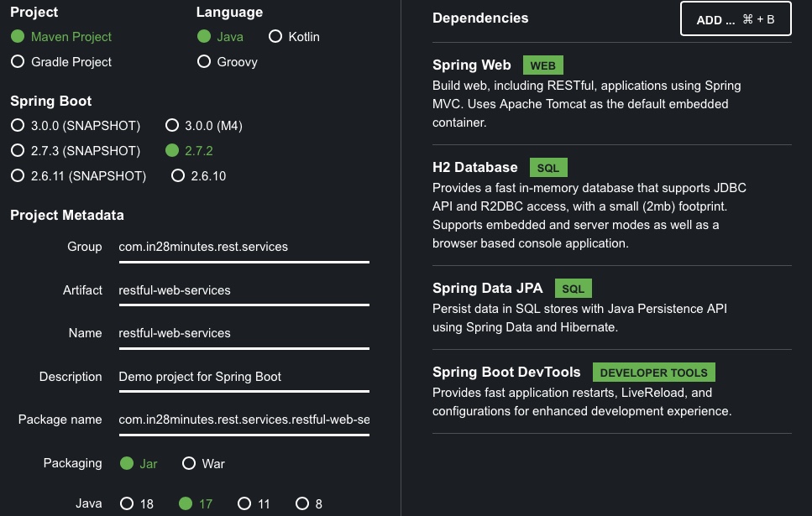Select Spring Boot 3.0.0 (M4)
The image size is (812, 516).
(x=172, y=125)
